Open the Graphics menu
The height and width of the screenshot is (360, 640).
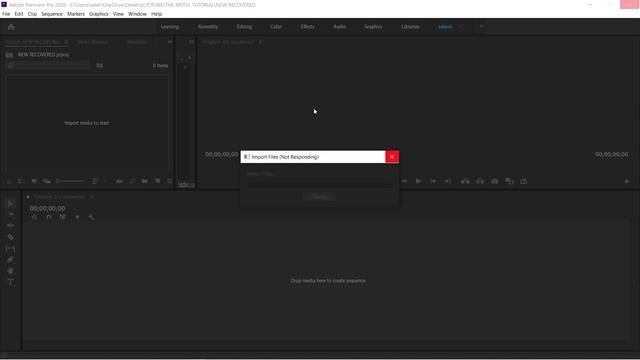(x=99, y=14)
